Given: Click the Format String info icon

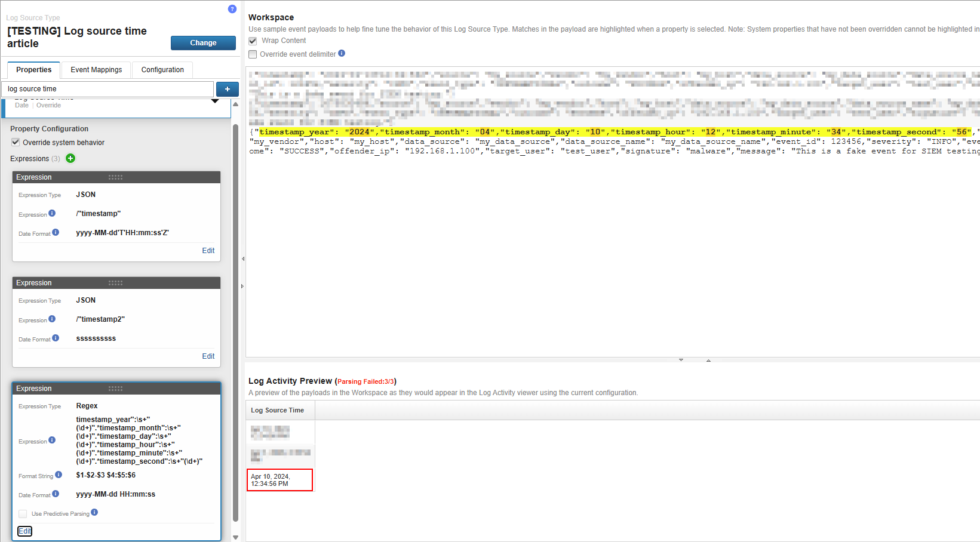Looking at the screenshot, I should [59, 475].
